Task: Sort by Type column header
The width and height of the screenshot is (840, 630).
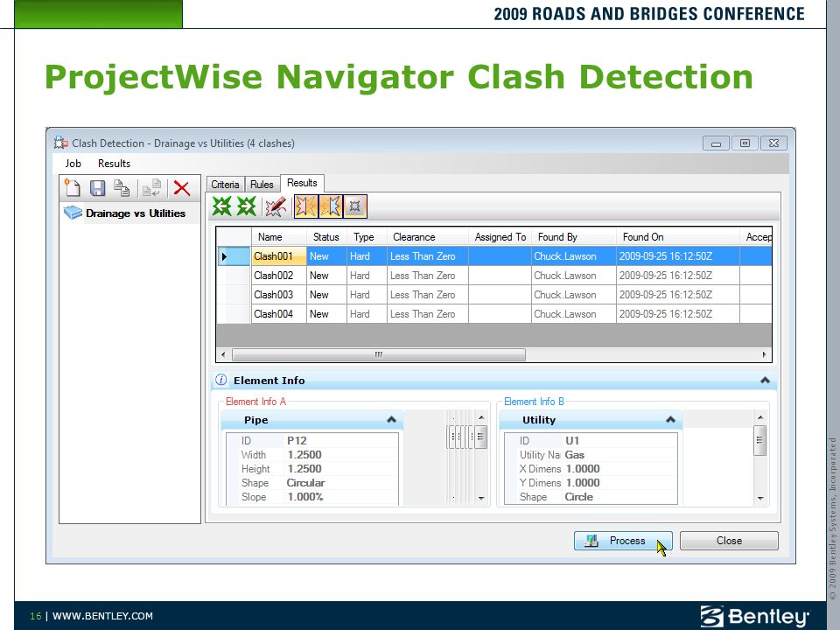Action: (x=367, y=237)
